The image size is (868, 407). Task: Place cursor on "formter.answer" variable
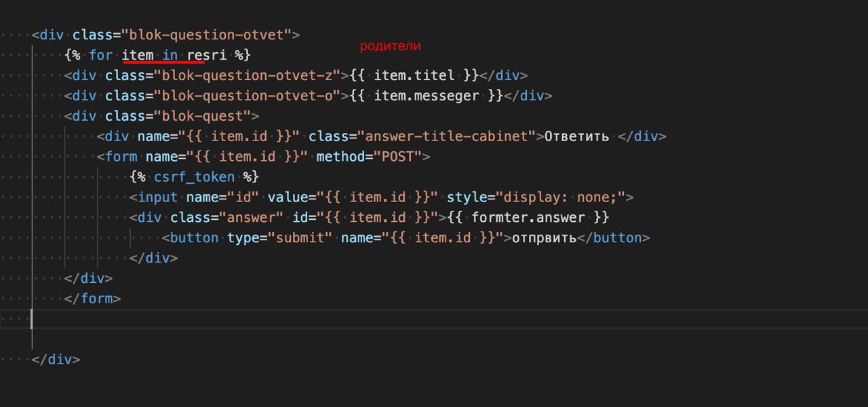528,218
